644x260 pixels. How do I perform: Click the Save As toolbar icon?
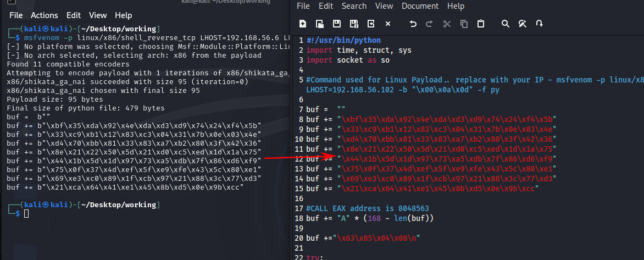tap(354, 24)
